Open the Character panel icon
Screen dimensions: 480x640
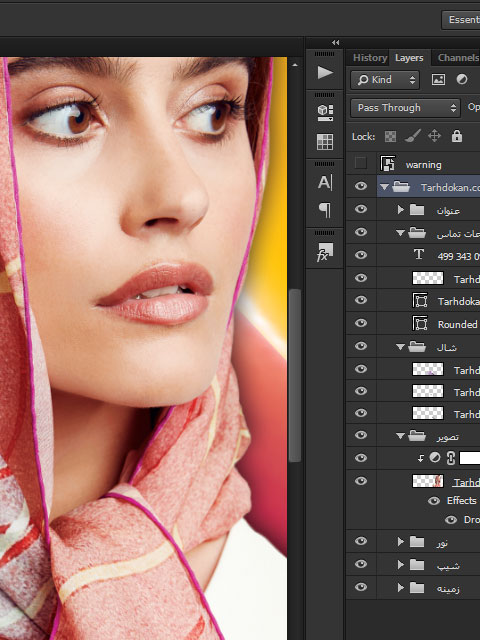(325, 182)
